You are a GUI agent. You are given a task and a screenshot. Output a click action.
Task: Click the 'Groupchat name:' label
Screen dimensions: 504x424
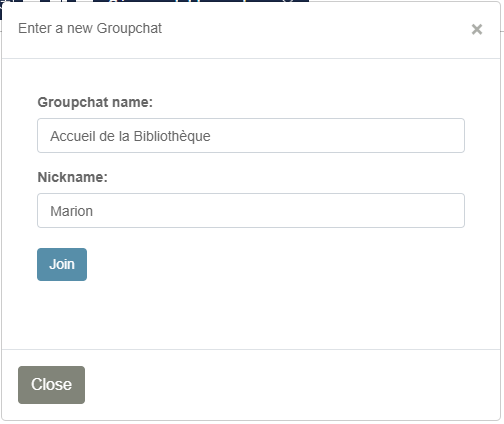[x=95, y=102]
